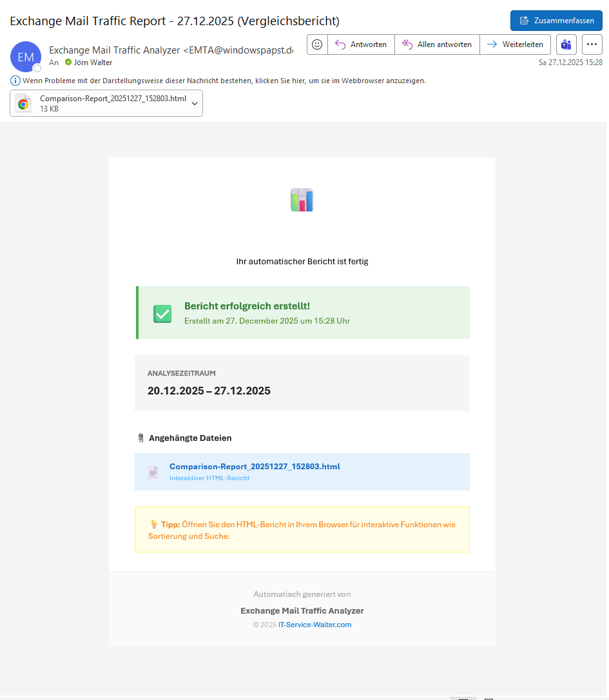Forward the email with Weiterleiten

point(515,44)
